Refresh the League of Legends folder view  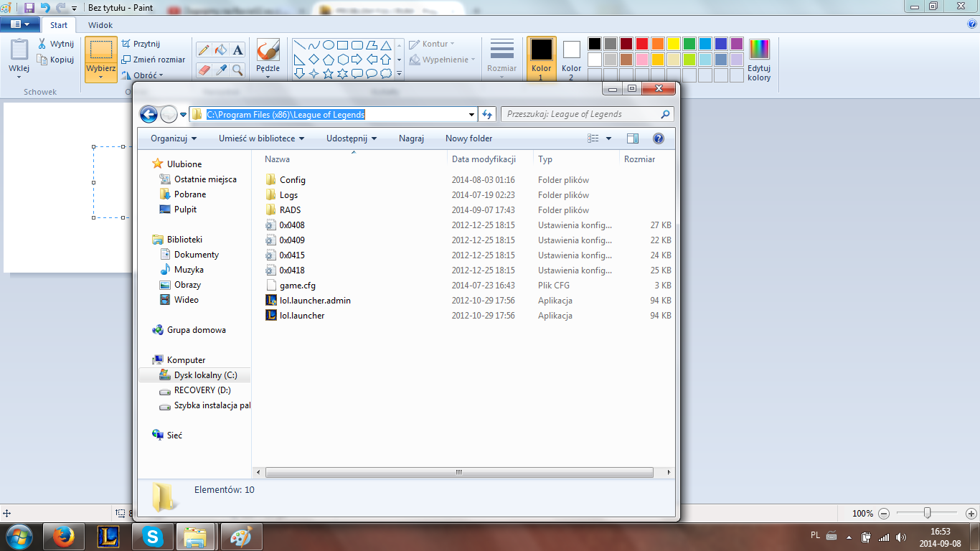point(488,114)
